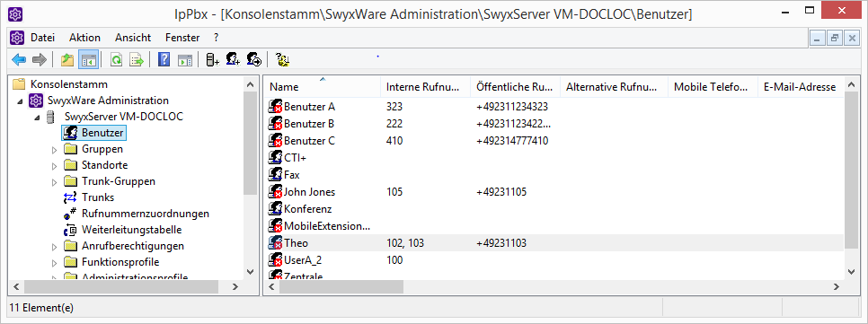Open Help via the blue question mark icon
The height and width of the screenshot is (324, 868).
164,60
